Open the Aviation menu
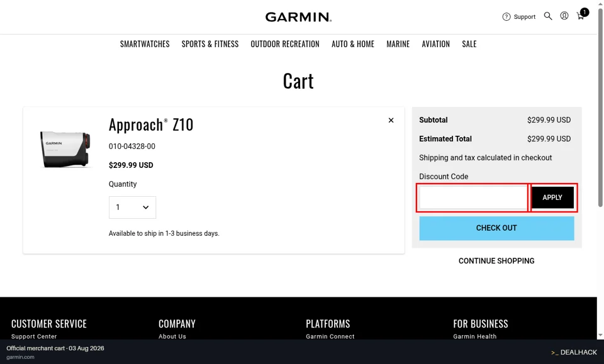 (x=435, y=44)
